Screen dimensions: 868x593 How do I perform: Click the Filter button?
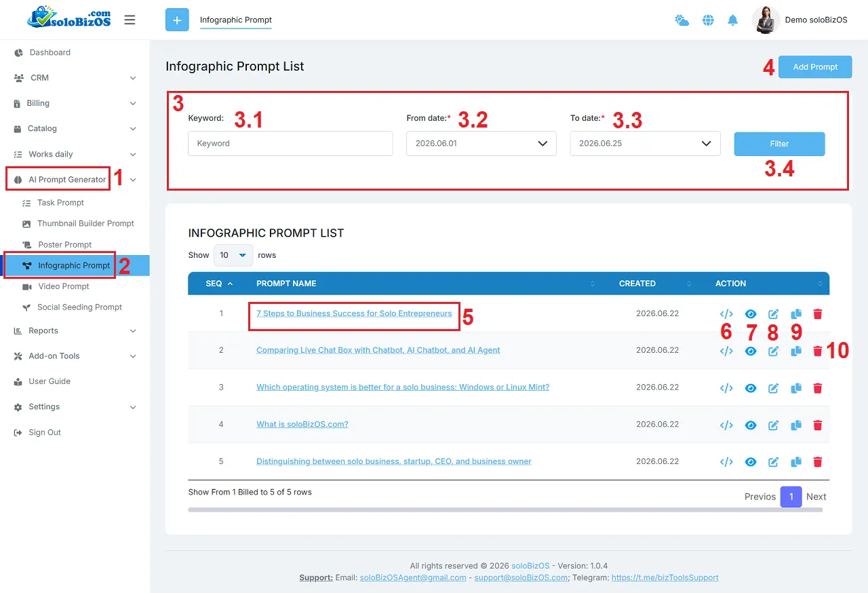click(x=779, y=144)
